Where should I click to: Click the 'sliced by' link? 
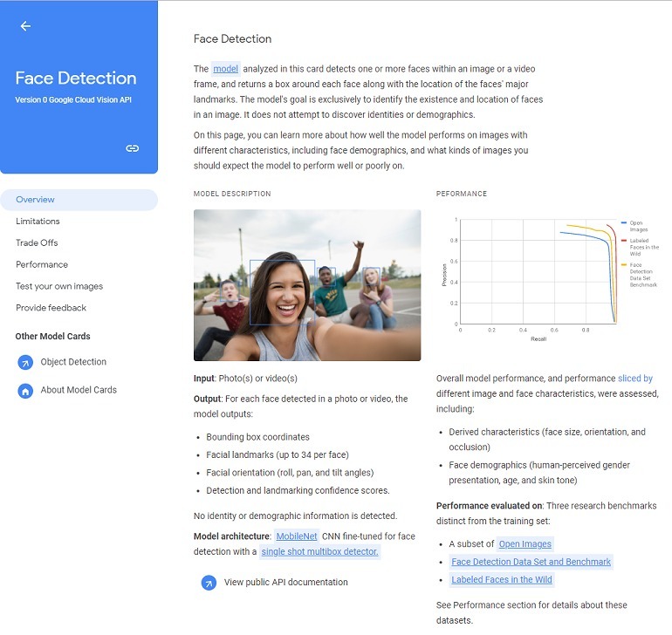click(635, 379)
